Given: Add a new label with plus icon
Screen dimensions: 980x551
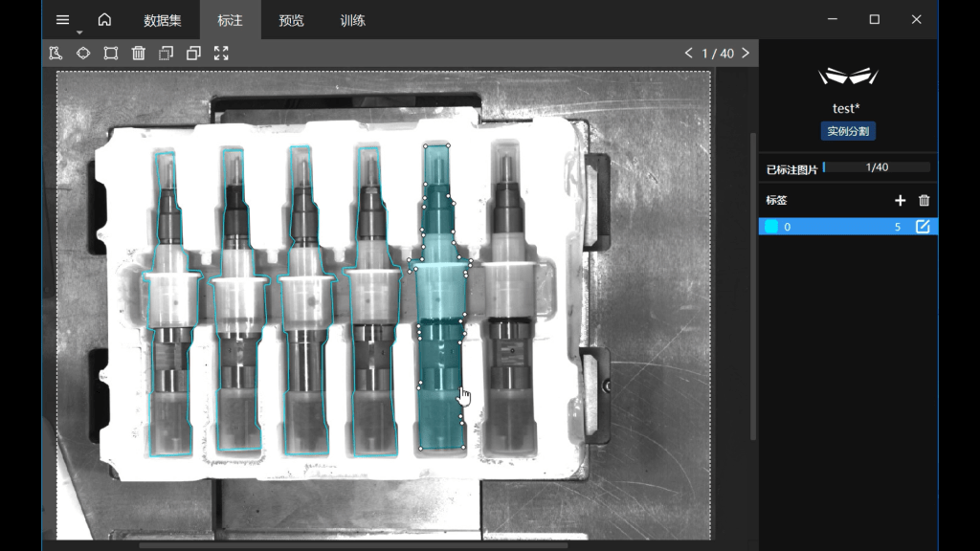Looking at the screenshot, I should pos(900,201).
